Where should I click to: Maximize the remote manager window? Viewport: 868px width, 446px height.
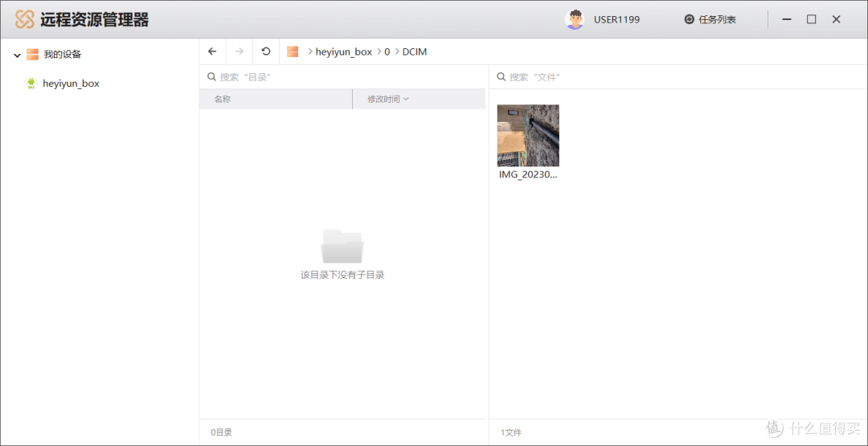point(811,19)
